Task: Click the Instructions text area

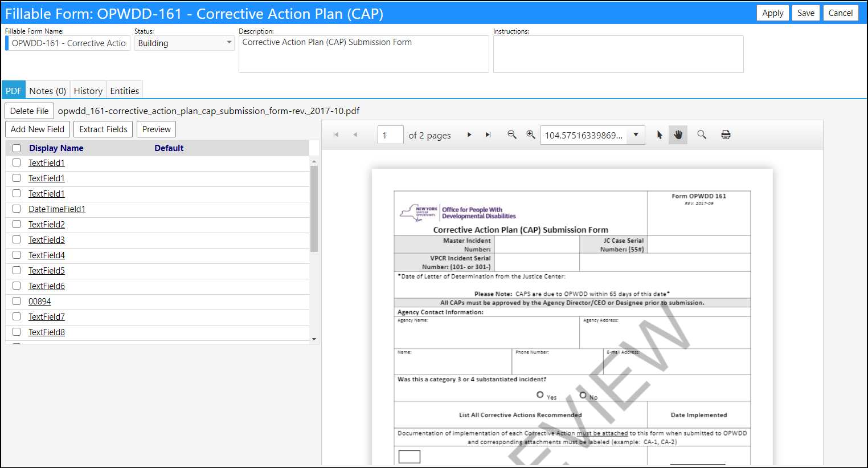Action: (x=618, y=54)
